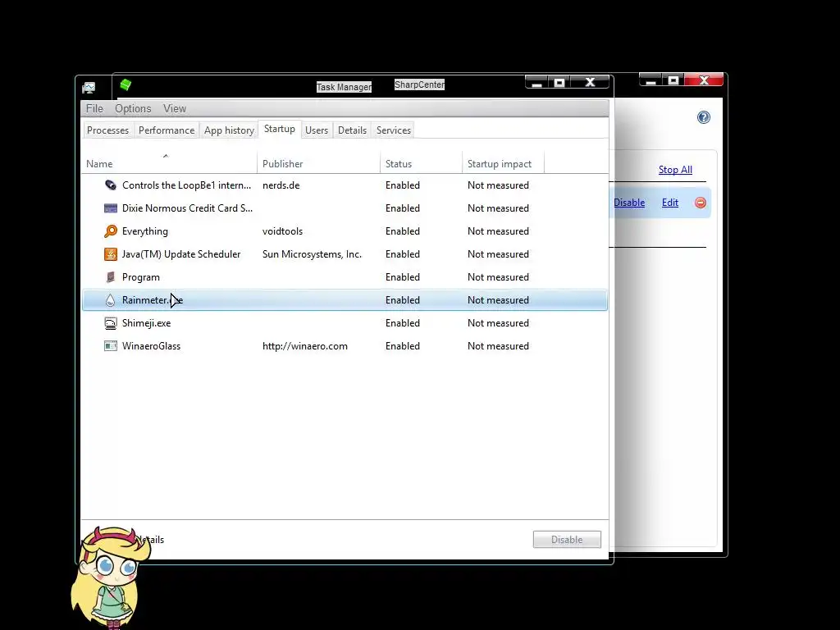Switch to the Services tab
Viewport: 840px width, 630px height.
pyautogui.click(x=394, y=130)
